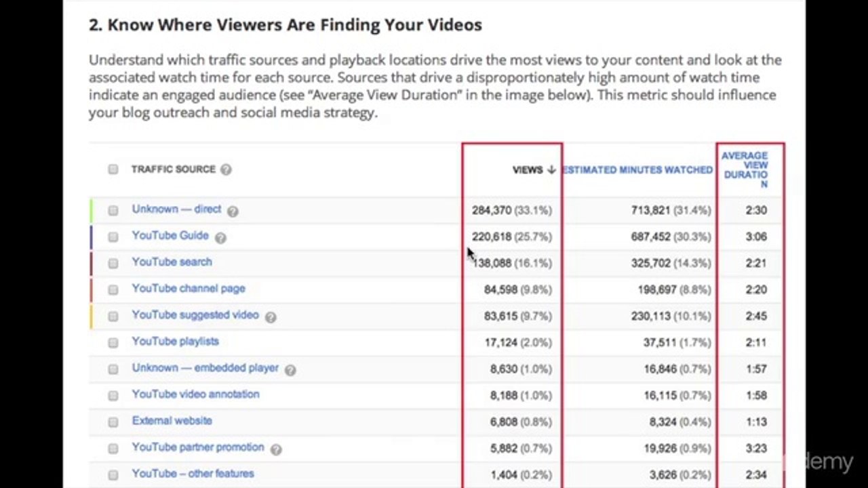
Task: Check the Unknown — direct row checkbox
Action: (113, 210)
